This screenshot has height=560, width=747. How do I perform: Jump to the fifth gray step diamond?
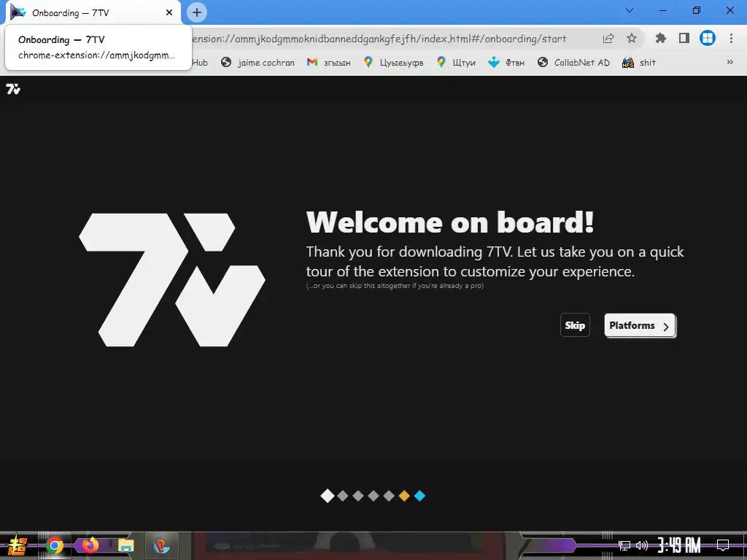tap(389, 496)
